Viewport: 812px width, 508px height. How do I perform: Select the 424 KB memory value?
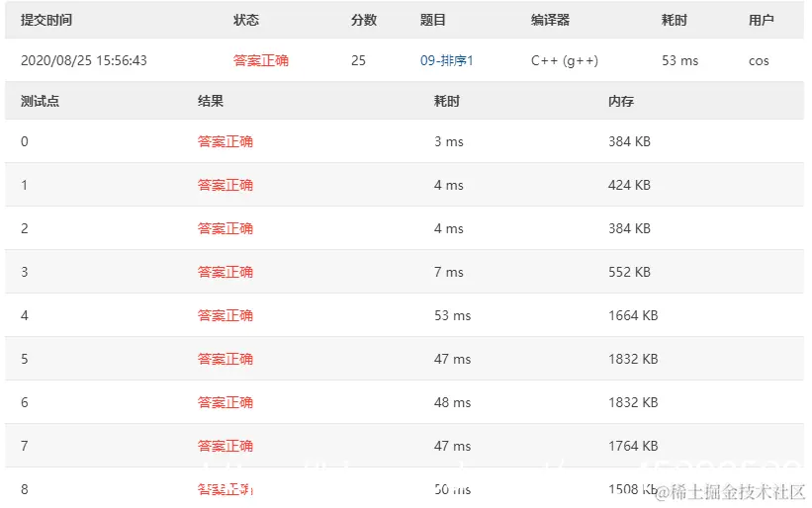[x=629, y=185]
